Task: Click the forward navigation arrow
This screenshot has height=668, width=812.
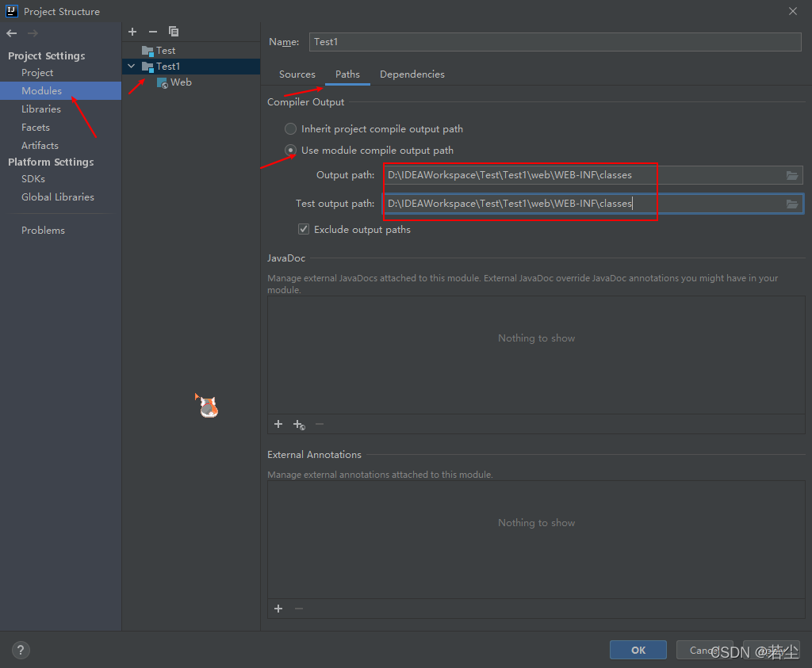Action: [33, 33]
